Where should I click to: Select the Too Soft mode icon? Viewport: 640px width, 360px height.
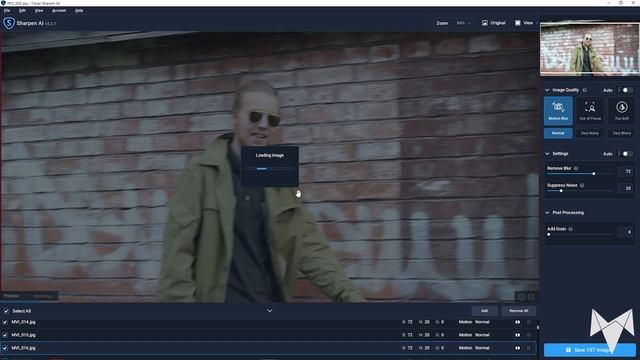point(622,107)
